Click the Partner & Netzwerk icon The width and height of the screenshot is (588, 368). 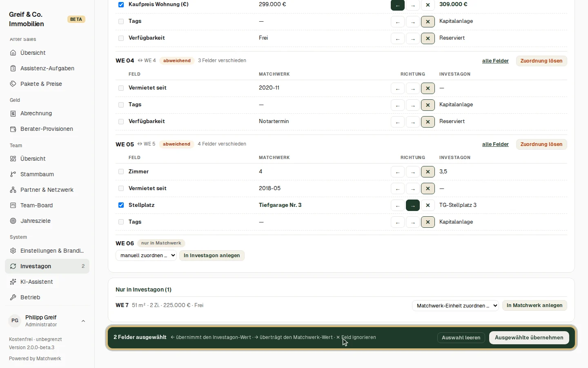click(13, 190)
